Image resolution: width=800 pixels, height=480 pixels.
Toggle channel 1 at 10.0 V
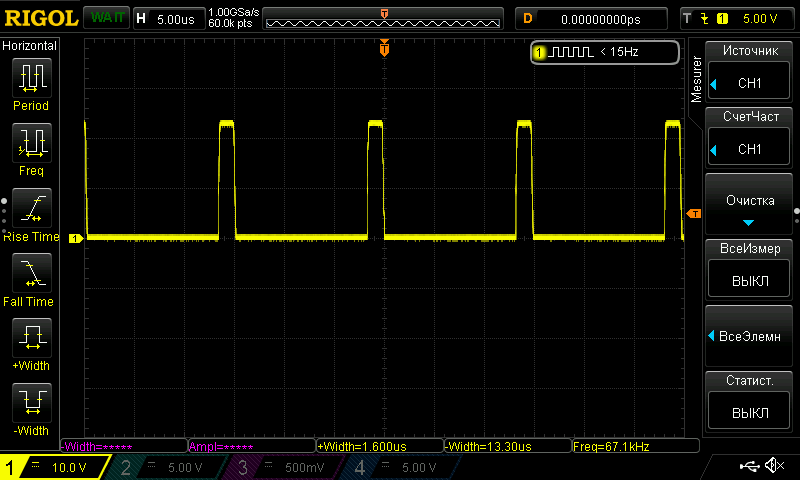[x=53, y=467]
